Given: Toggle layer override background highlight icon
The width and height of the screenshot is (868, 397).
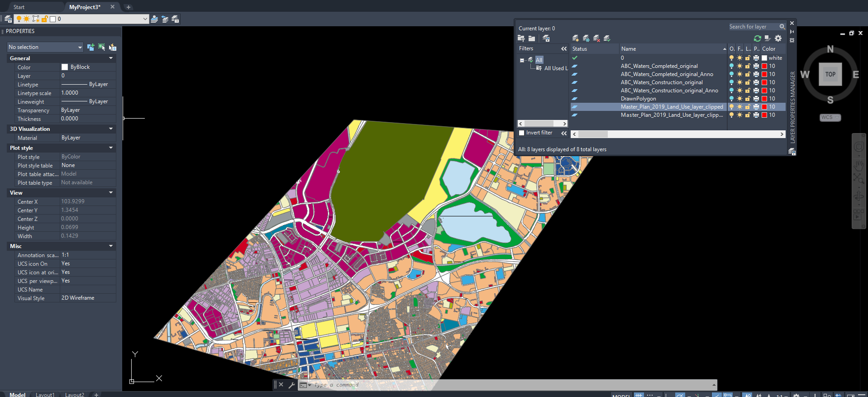Looking at the screenshot, I should coord(768,38).
